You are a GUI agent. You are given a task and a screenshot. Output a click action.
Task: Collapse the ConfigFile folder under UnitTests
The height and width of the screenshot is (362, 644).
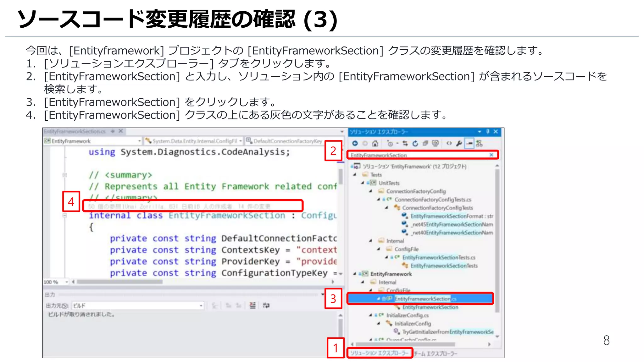[379, 249]
